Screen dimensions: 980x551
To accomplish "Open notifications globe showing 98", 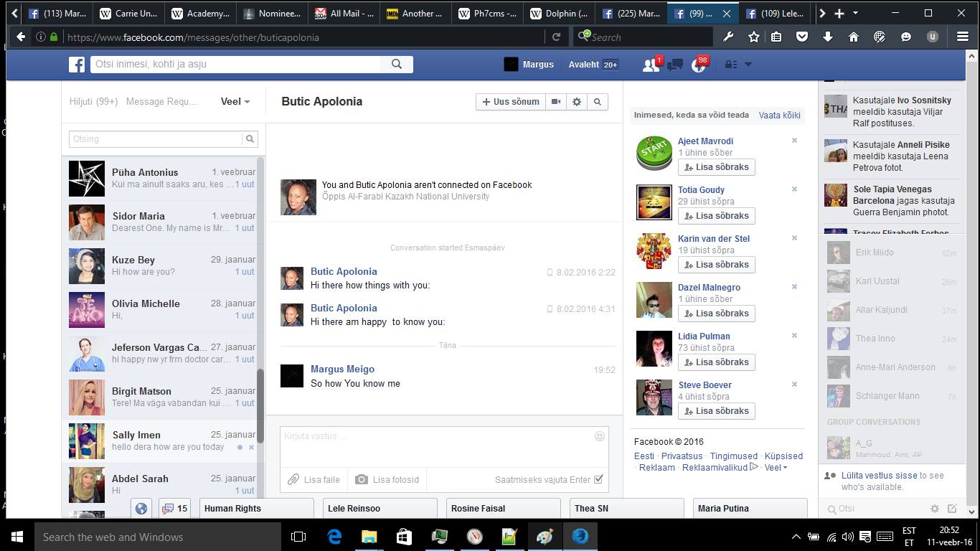I will coord(699,65).
